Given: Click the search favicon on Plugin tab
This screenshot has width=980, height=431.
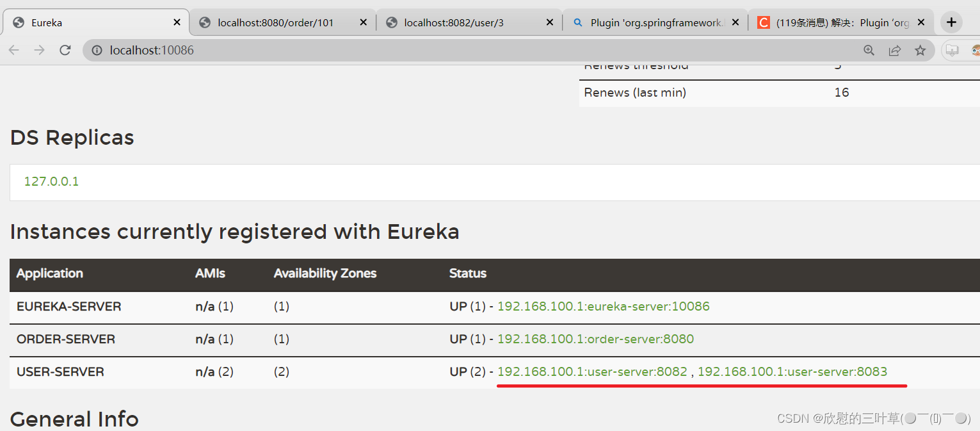Looking at the screenshot, I should 578,22.
